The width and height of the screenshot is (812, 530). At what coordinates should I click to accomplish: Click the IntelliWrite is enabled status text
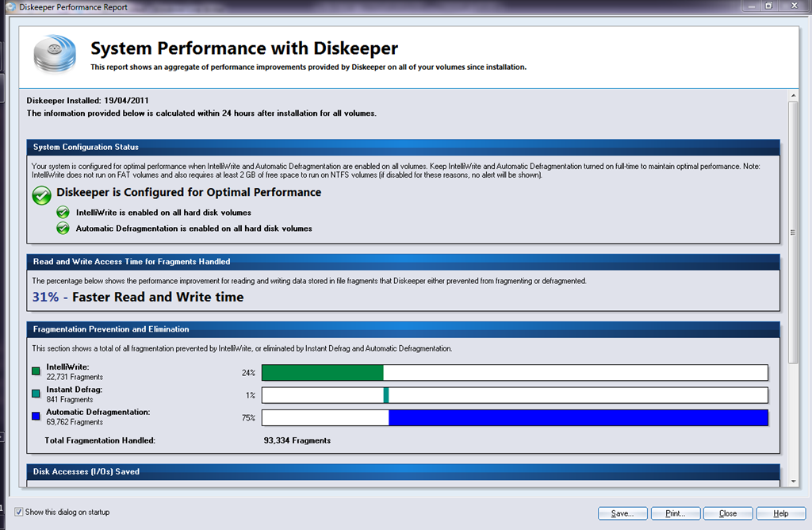coord(163,213)
